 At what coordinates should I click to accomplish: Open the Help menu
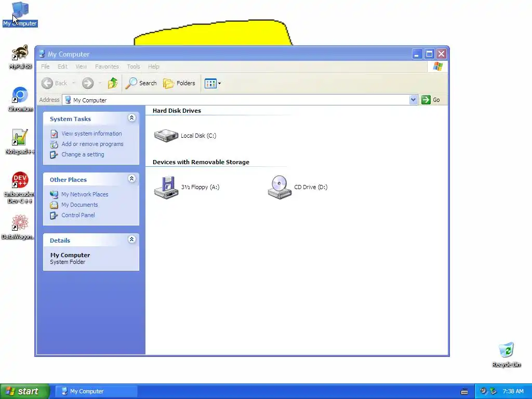pos(154,66)
